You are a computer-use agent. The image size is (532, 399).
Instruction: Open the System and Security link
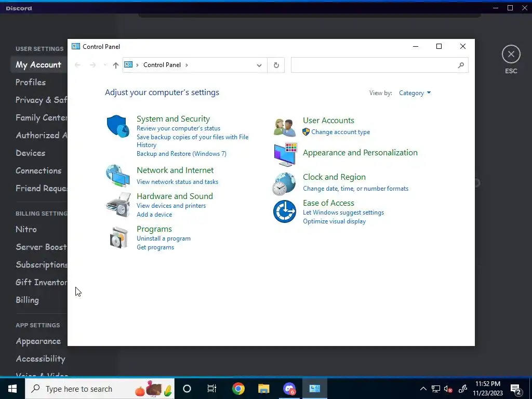[174, 119]
